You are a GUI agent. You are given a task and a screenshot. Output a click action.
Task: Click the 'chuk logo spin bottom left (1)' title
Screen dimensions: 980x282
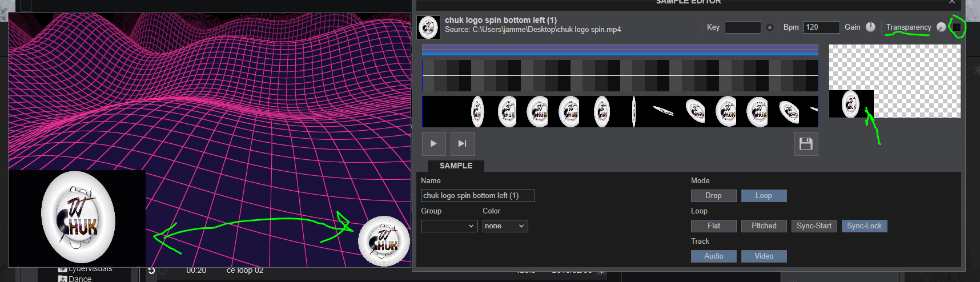coord(501,20)
